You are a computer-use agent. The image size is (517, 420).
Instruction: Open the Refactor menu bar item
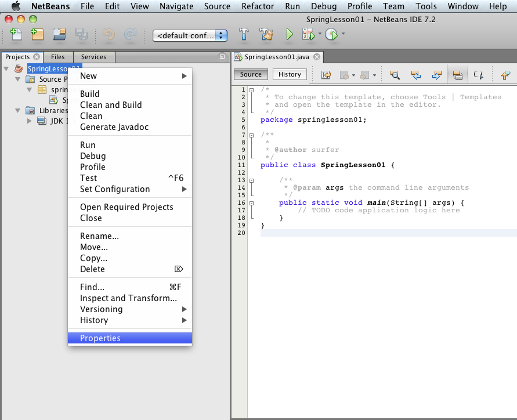(x=258, y=6)
